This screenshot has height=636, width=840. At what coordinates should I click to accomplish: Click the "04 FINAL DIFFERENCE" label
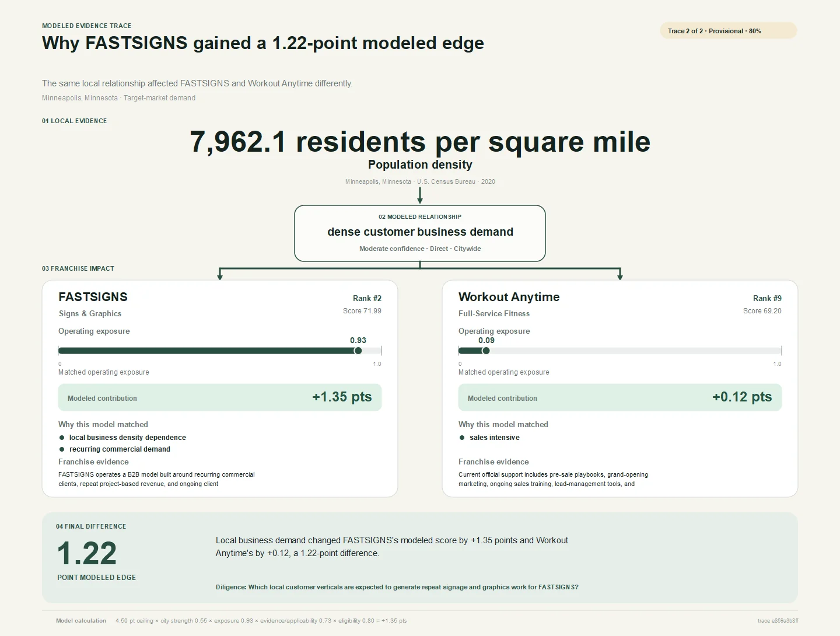click(91, 526)
